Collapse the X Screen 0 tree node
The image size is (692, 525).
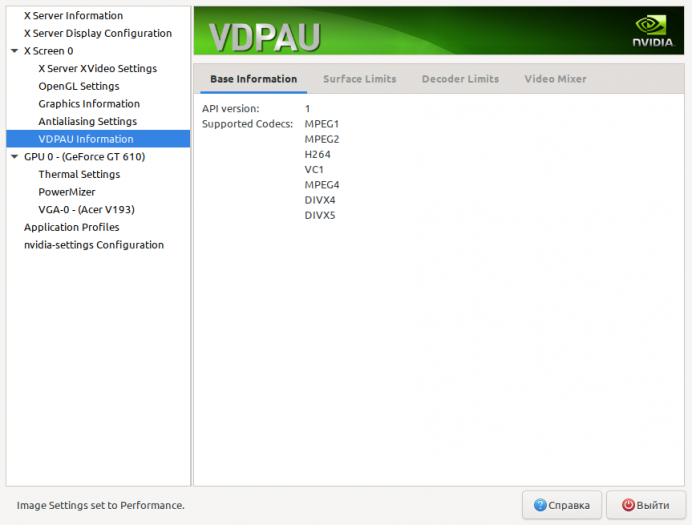(x=15, y=51)
